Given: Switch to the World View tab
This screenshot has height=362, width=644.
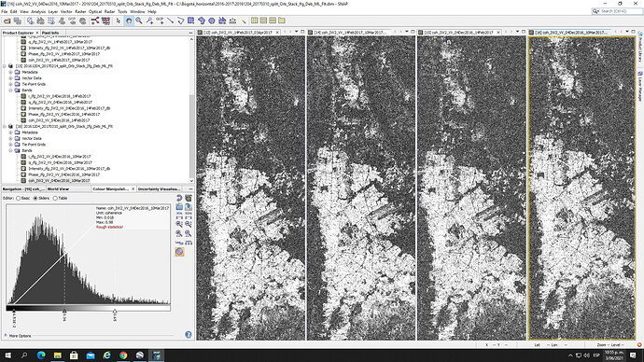Looking at the screenshot, I should (58, 188).
